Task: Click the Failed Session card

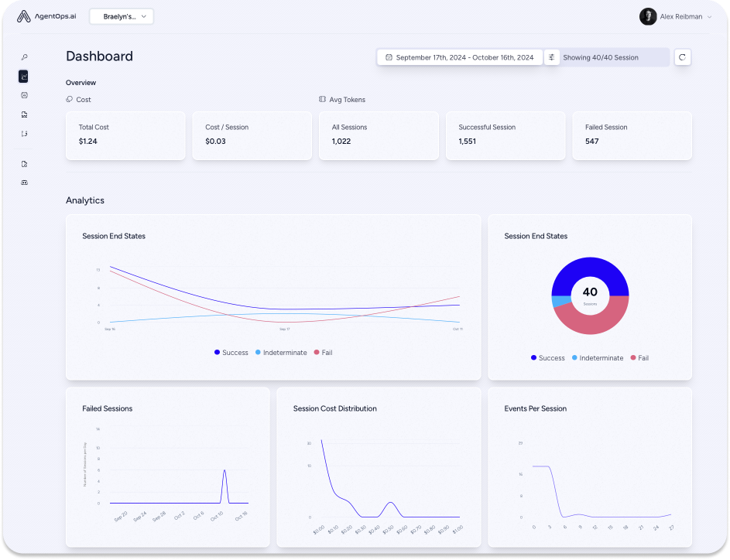Action: coord(632,135)
